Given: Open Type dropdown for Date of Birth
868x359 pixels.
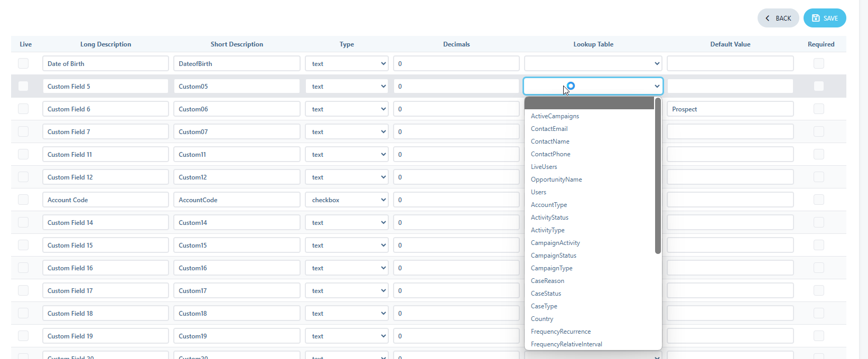Looking at the screenshot, I should click(x=347, y=63).
